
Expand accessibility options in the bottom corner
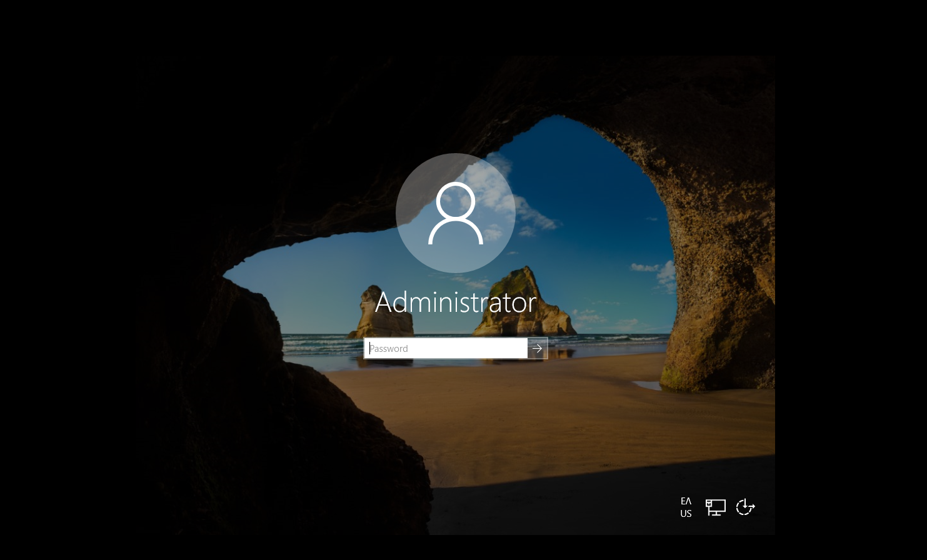tap(745, 507)
